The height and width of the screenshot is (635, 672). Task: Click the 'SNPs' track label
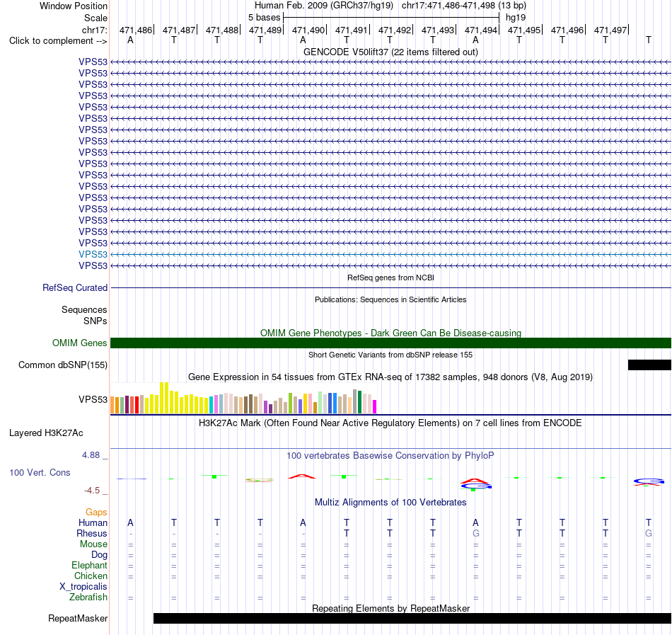tap(95, 321)
